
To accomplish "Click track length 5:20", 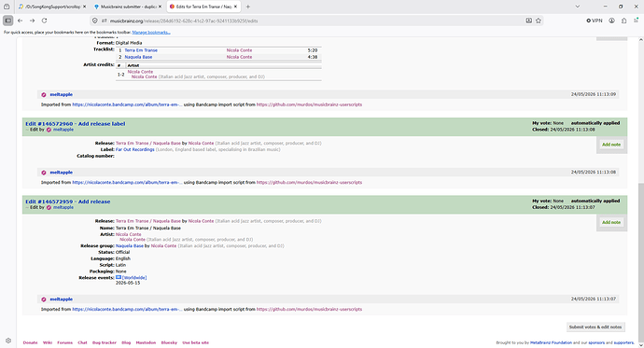I will [313, 50].
